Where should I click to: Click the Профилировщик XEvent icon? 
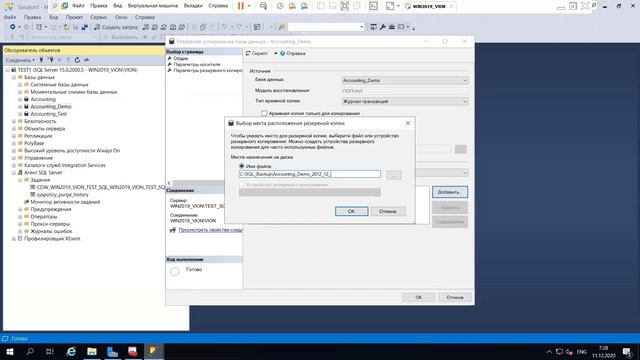20,239
